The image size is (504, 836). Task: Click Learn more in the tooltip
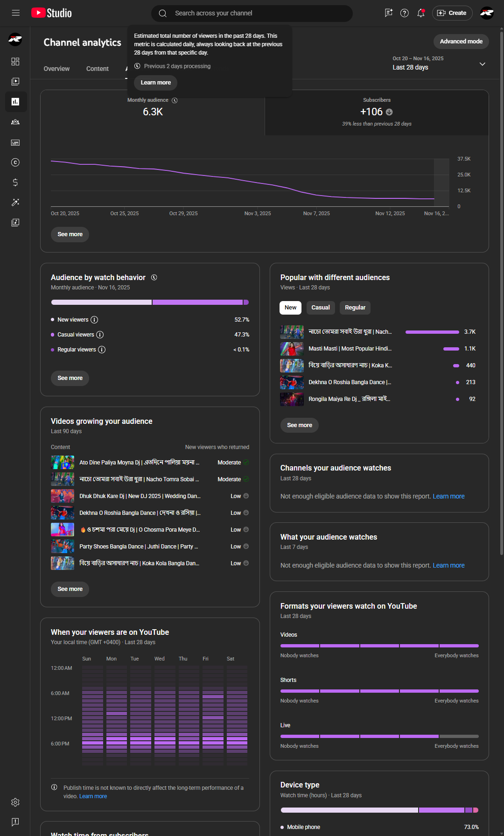click(x=156, y=83)
